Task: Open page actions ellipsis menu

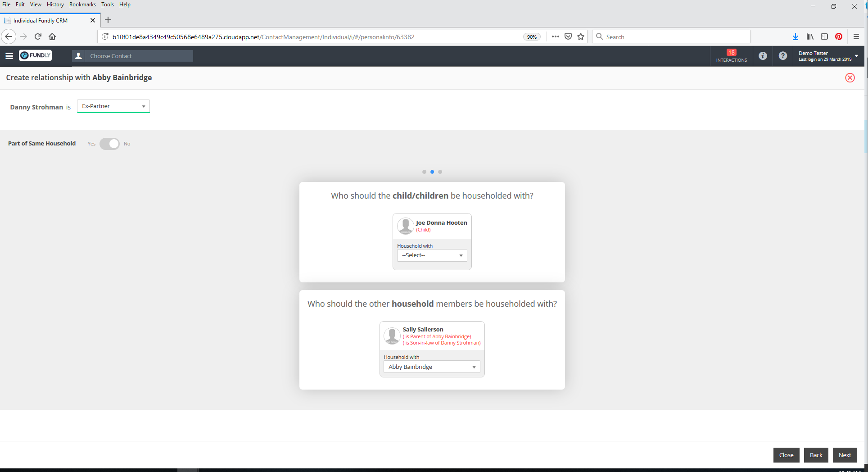Action: pyautogui.click(x=556, y=36)
